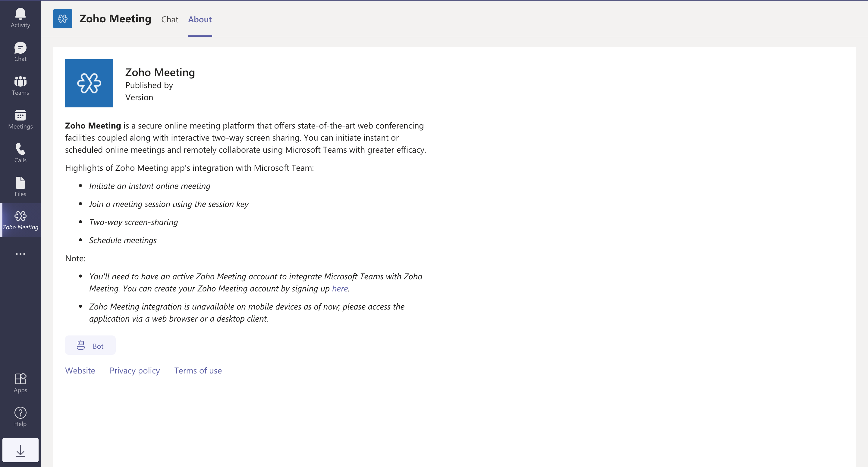Go to Teams in the sidebar
The image size is (868, 467).
[x=20, y=85]
